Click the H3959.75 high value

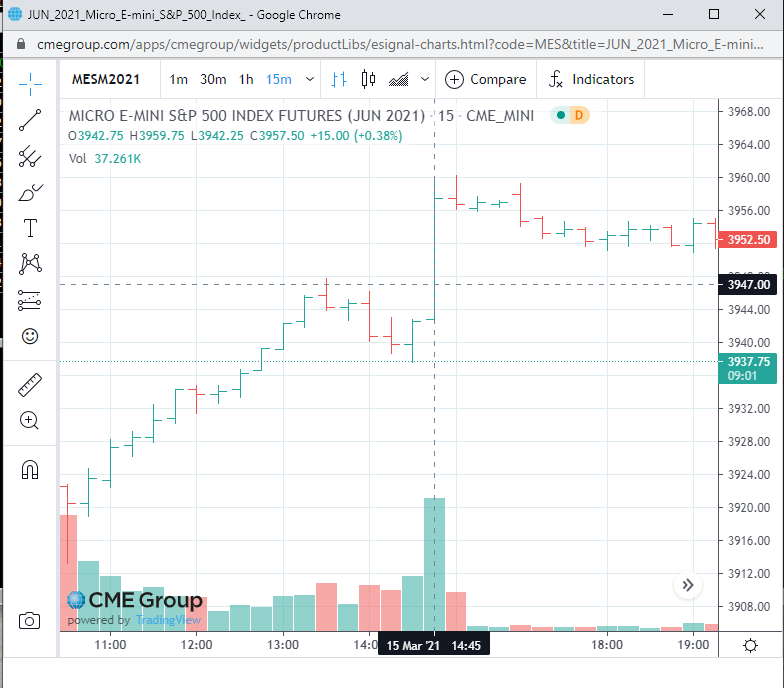click(x=157, y=136)
